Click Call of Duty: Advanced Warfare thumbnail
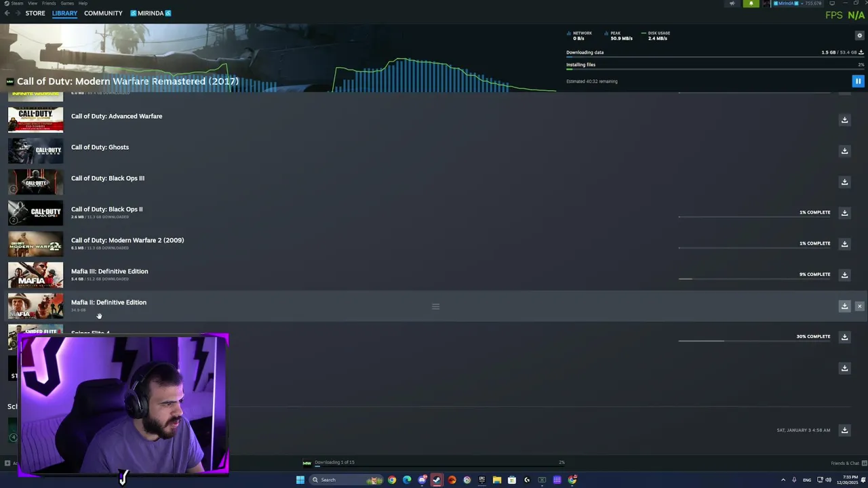Viewport: 868px width, 488px height. coord(35,120)
